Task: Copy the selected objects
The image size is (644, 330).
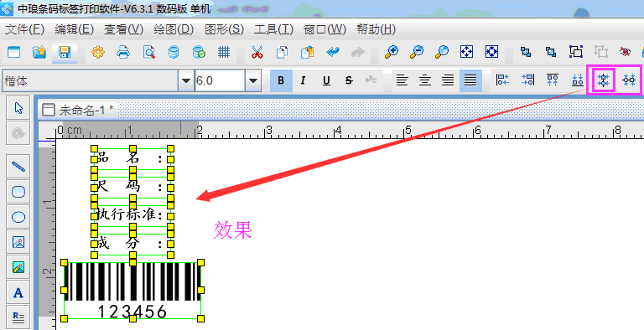Action: coord(282,52)
